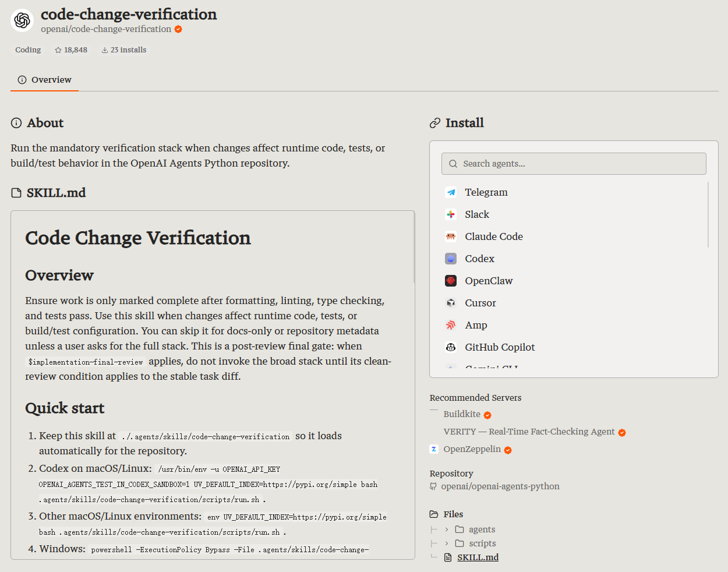Click the GitHub repo icon under Repository
The image size is (728, 572).
433,486
